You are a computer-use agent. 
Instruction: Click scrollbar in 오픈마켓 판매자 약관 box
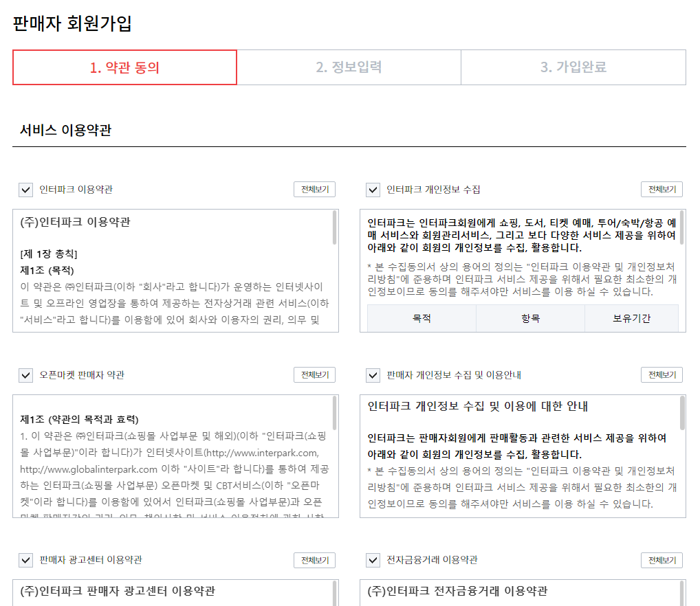[x=334, y=414]
